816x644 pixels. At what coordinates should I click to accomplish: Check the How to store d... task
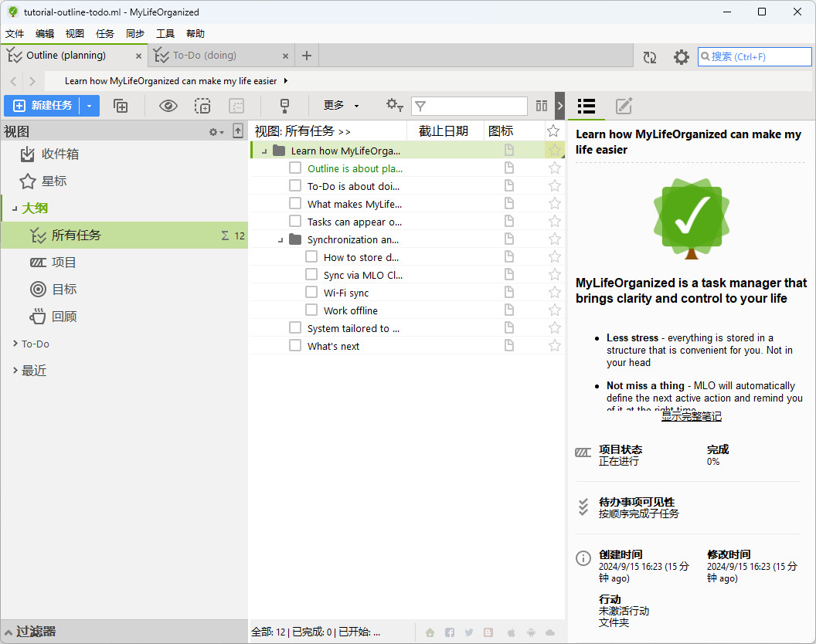311,256
